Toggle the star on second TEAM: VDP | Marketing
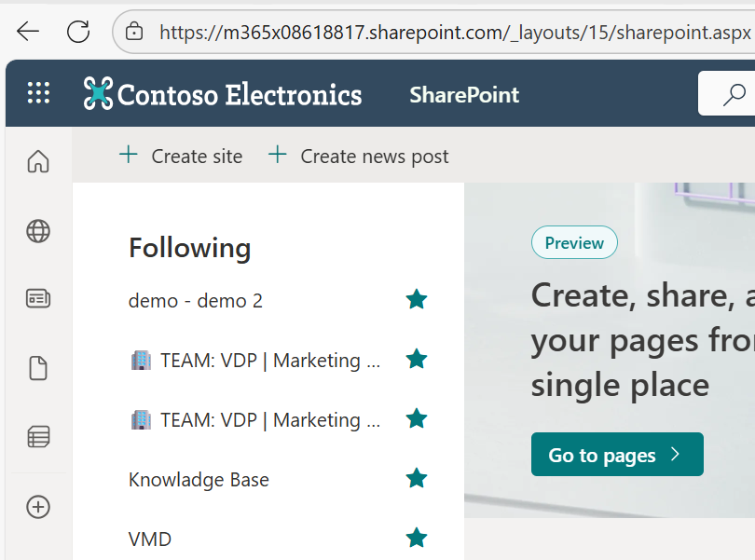 417,419
